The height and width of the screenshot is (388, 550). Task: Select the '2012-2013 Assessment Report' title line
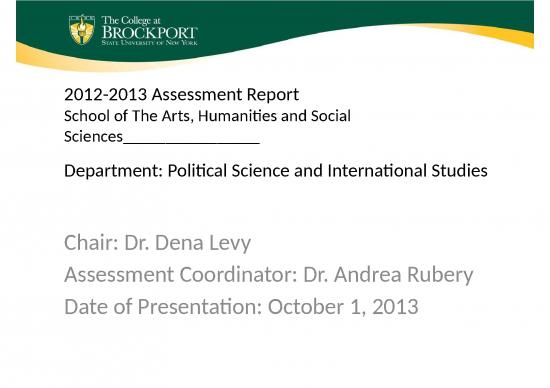click(181, 94)
